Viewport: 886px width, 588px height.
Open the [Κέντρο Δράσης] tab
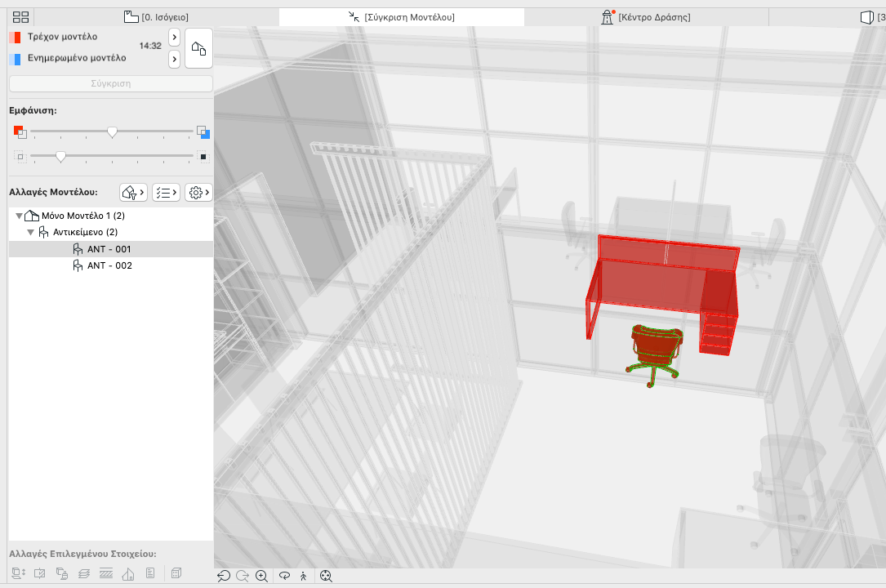[x=646, y=17]
